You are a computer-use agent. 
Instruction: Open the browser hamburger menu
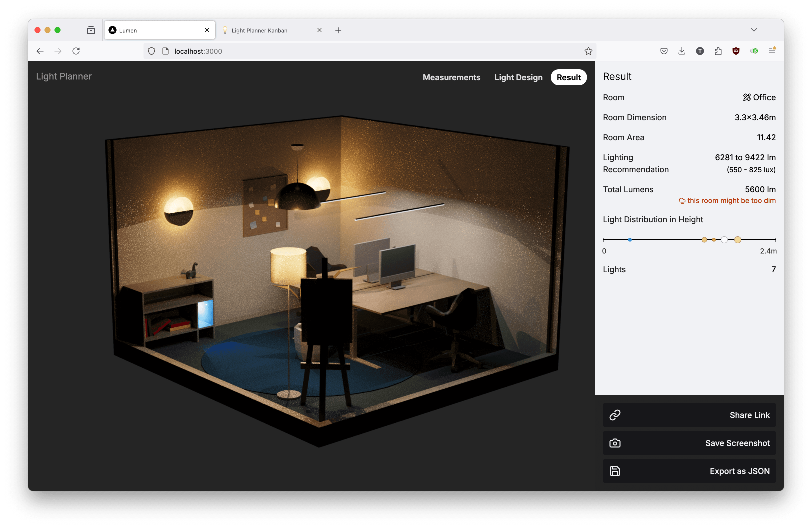coord(772,51)
